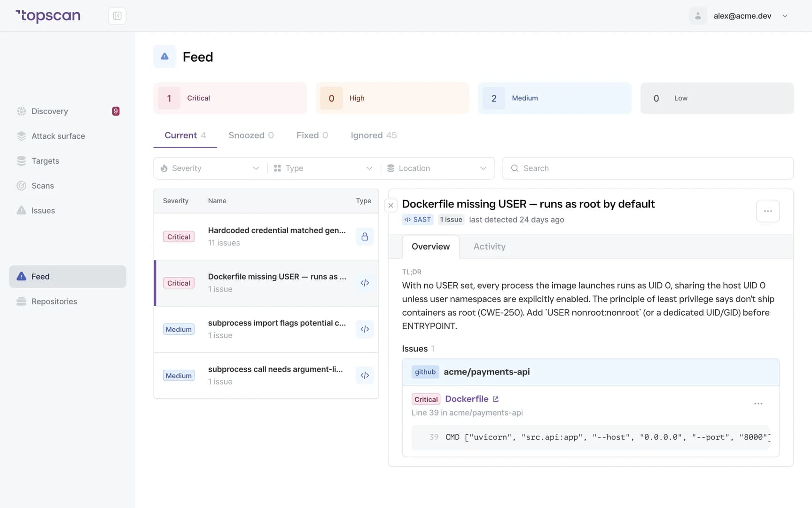Click the SAST tag

pos(418,220)
